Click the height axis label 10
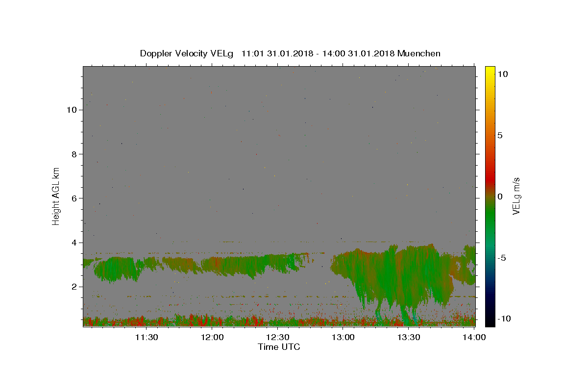588x392 pixels. [72, 110]
